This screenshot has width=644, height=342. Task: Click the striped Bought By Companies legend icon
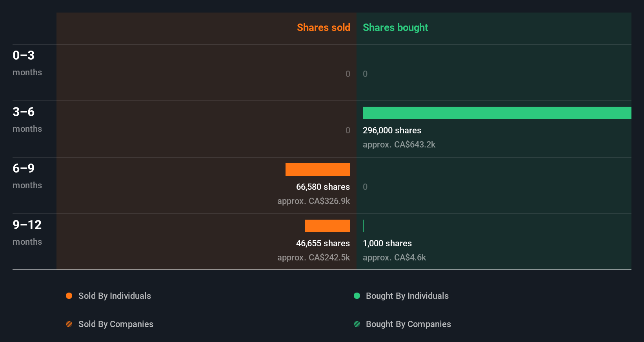tap(357, 324)
